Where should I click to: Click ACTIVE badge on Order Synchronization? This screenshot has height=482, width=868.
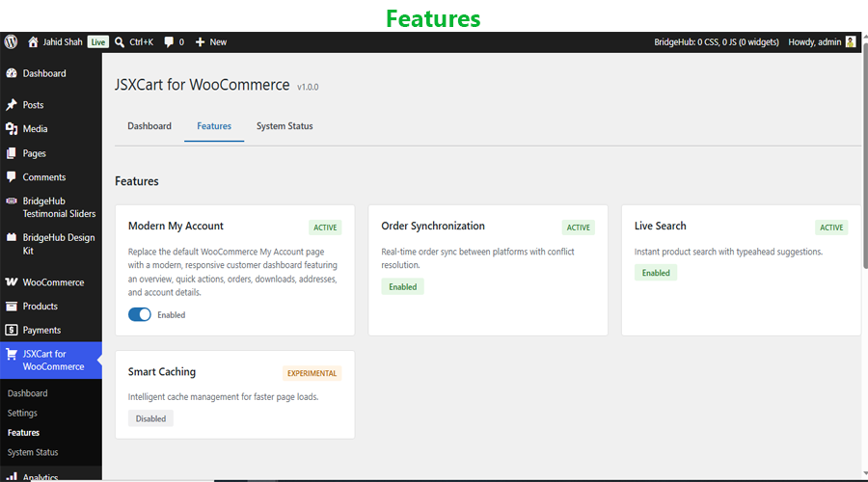pyautogui.click(x=578, y=228)
